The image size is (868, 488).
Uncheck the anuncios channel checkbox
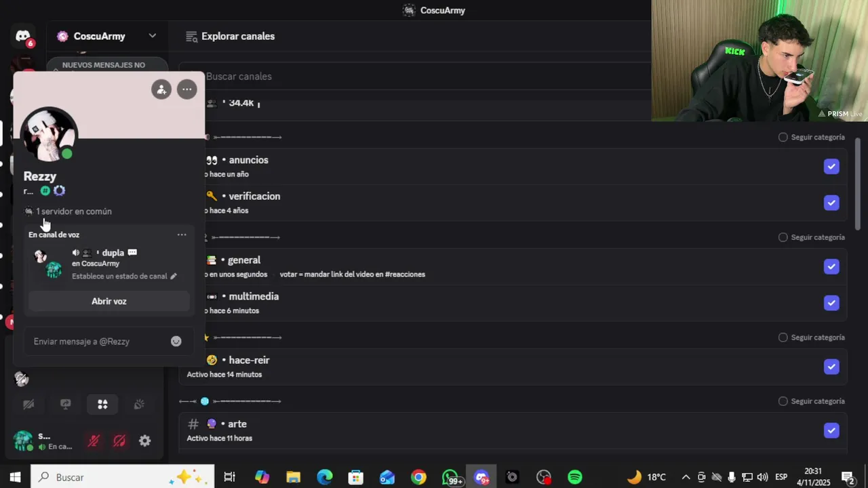(x=831, y=167)
